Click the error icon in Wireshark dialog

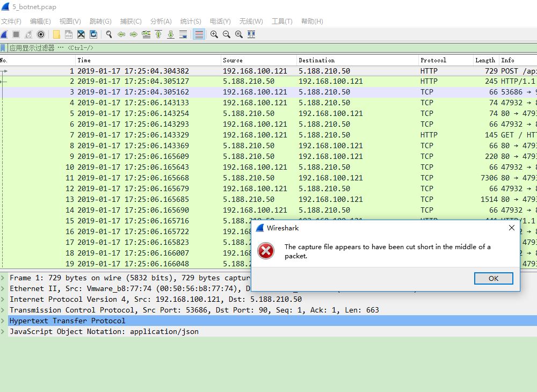pyautogui.click(x=266, y=251)
